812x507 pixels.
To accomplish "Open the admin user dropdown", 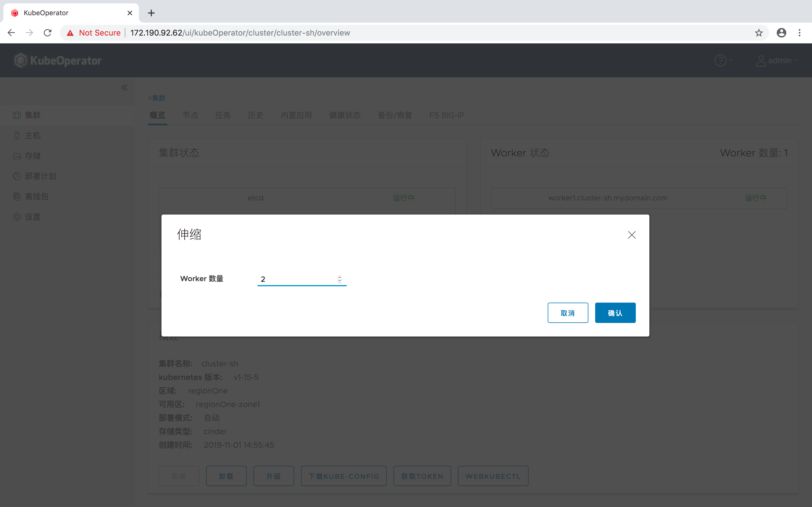I will 777,60.
